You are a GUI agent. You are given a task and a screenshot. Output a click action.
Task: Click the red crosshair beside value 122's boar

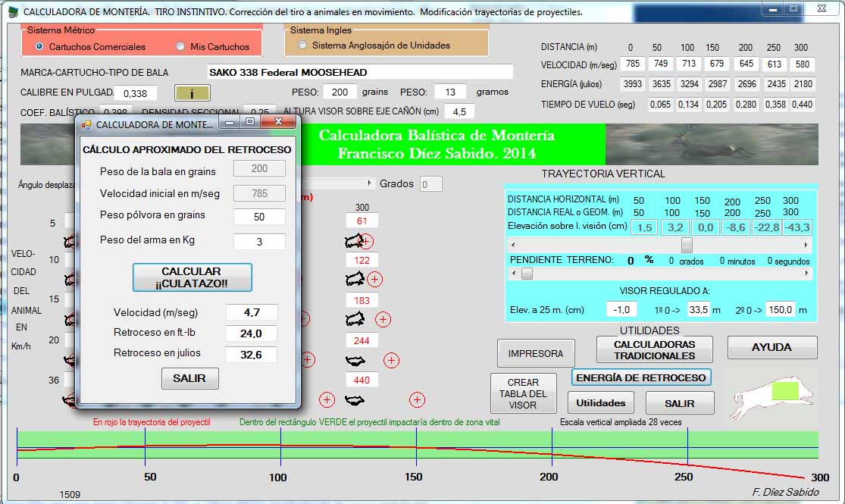(374, 279)
